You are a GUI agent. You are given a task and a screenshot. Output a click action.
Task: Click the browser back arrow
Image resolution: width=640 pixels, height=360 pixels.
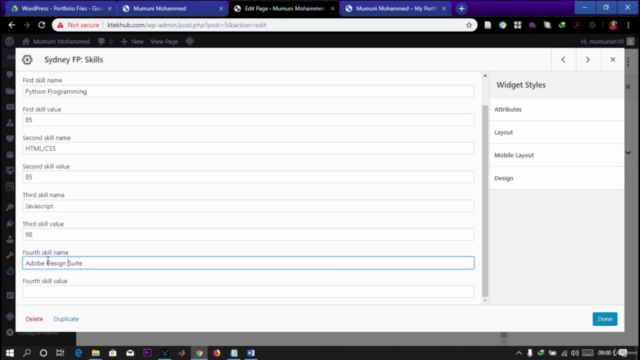11,25
